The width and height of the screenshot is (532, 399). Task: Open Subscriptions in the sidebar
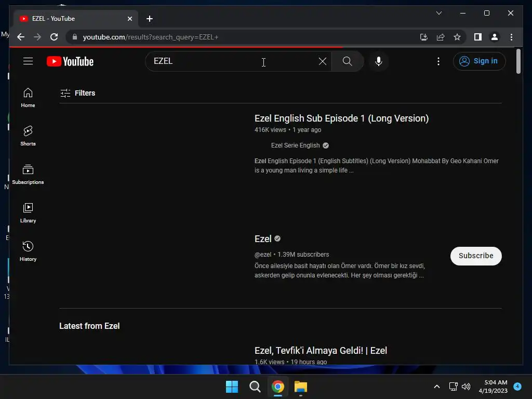click(28, 175)
